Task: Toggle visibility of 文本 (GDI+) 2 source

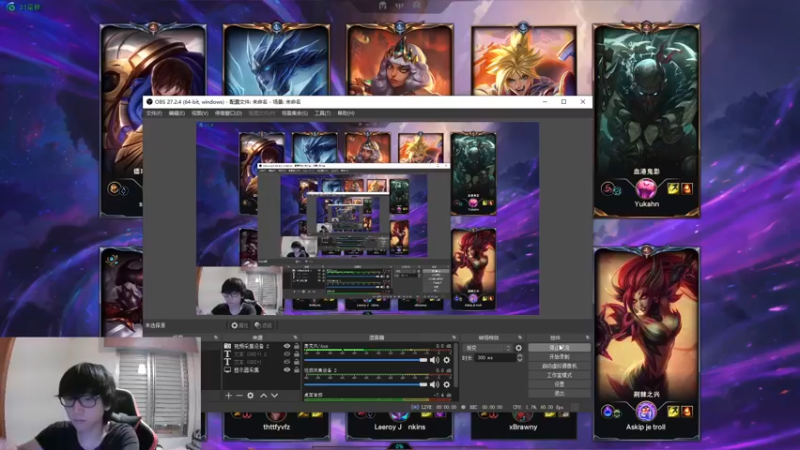Action: tap(287, 354)
